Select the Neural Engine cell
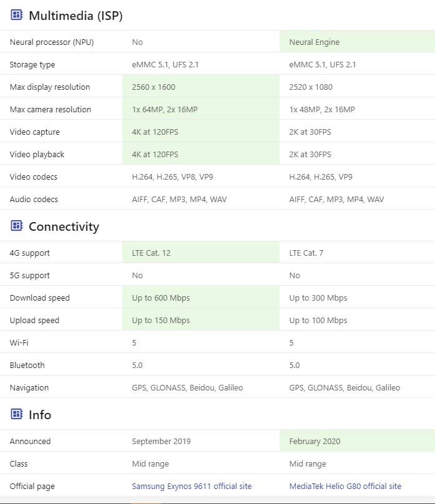This screenshot has height=504, width=435. [357, 42]
